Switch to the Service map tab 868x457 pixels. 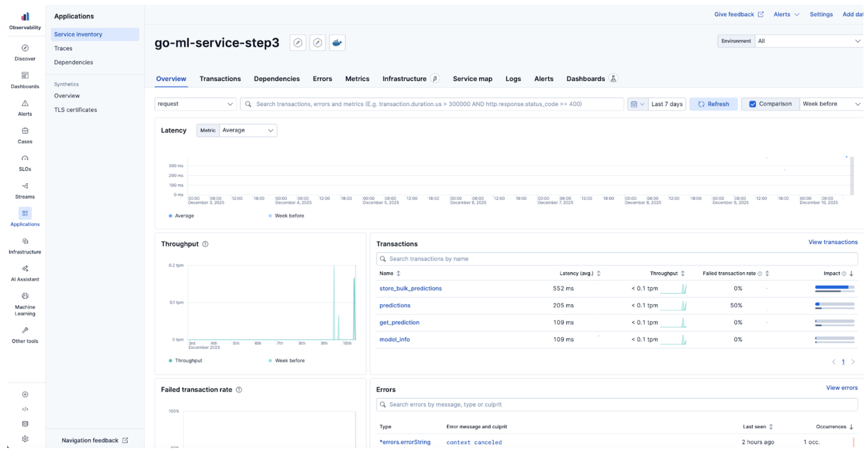point(472,79)
